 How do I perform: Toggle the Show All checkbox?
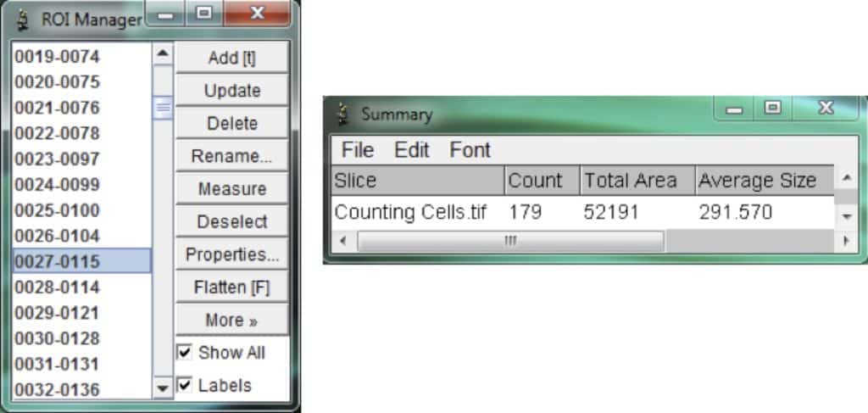point(184,352)
